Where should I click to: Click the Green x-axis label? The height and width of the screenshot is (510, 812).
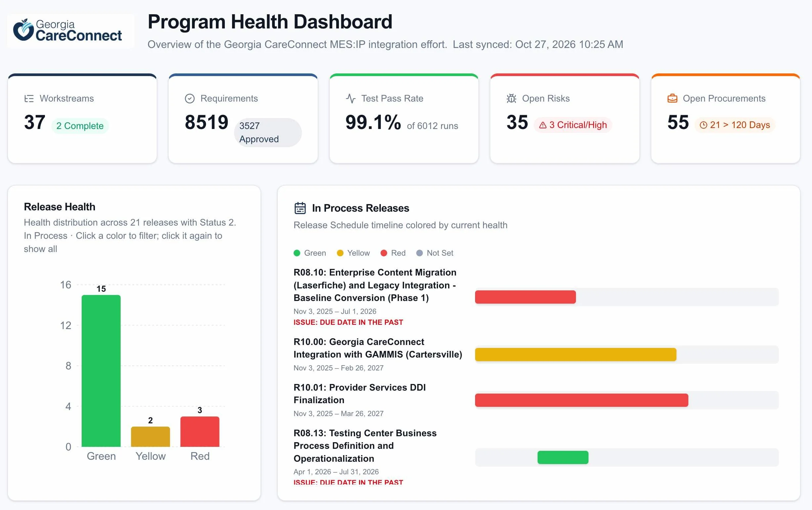coord(101,456)
